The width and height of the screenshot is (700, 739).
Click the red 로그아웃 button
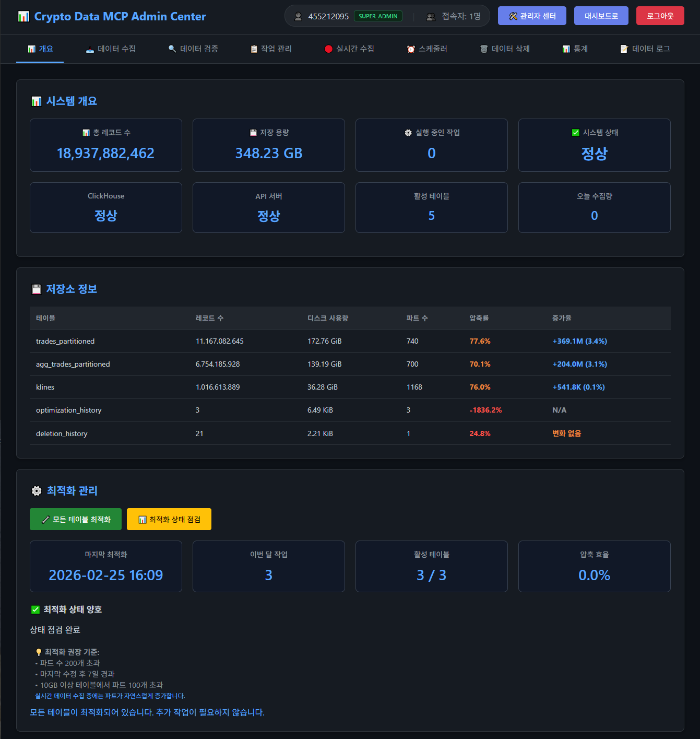click(660, 16)
